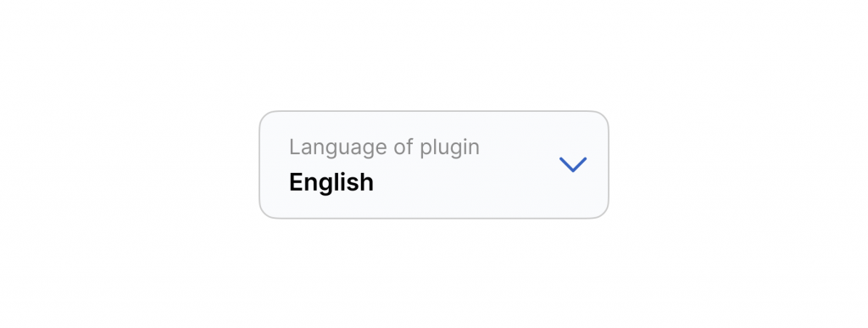Click the rounded language combo box
Screen dimensions: 868x328
[x=434, y=164]
